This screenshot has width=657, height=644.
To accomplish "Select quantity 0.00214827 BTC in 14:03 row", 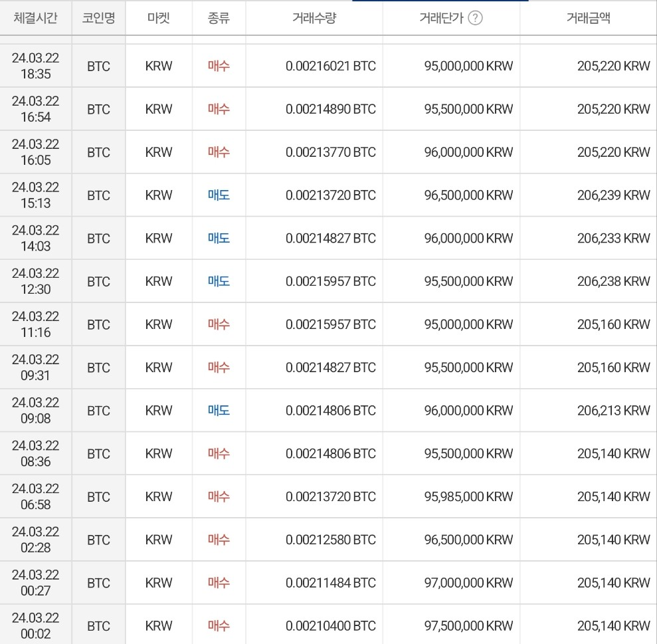I will (x=331, y=238).
